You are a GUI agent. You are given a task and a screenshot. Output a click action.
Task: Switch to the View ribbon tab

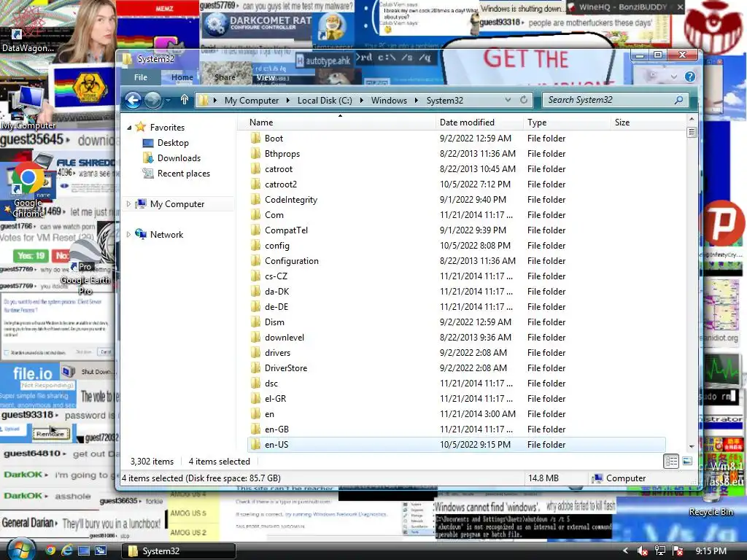pyautogui.click(x=266, y=77)
